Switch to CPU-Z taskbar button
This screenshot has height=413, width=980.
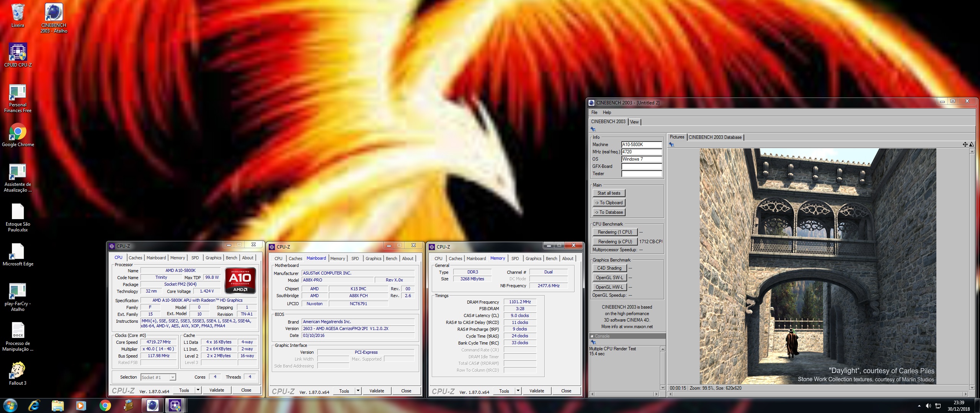[175, 405]
